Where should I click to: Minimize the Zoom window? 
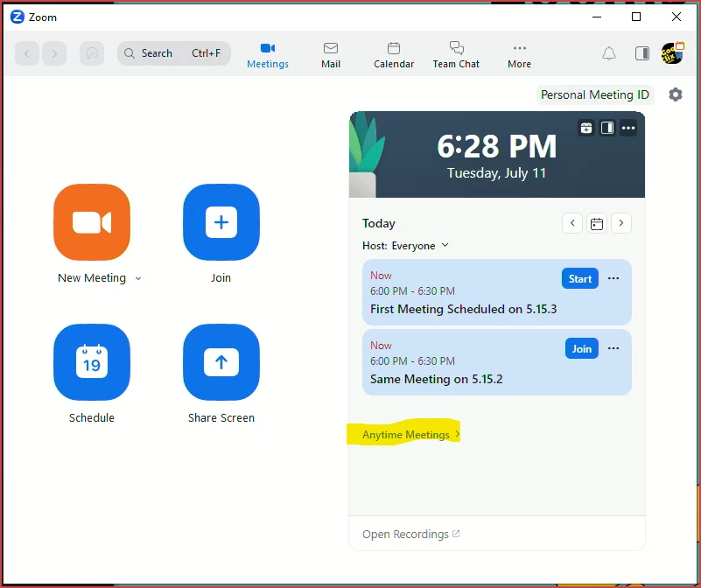point(596,17)
